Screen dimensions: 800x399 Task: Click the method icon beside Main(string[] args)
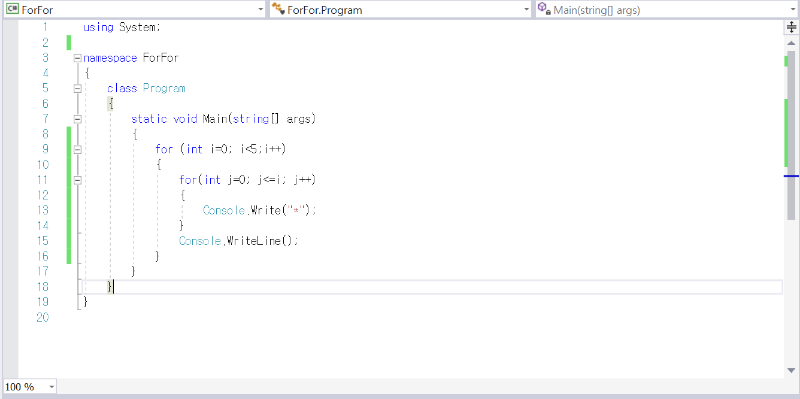coord(544,9)
